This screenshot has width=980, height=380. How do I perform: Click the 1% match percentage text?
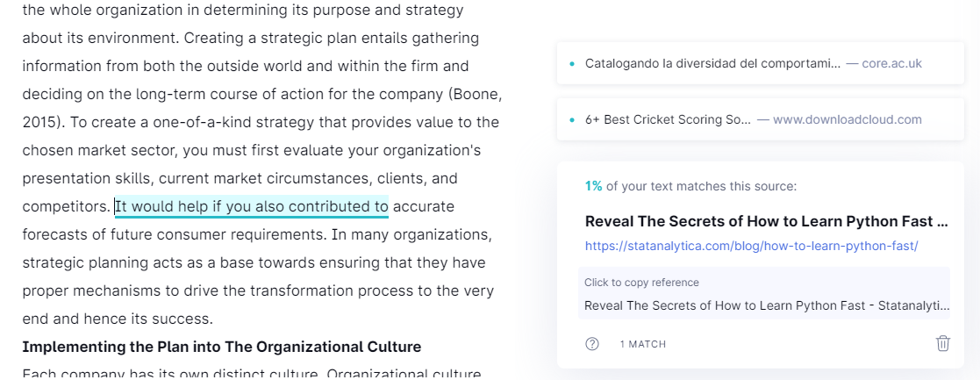tap(593, 186)
